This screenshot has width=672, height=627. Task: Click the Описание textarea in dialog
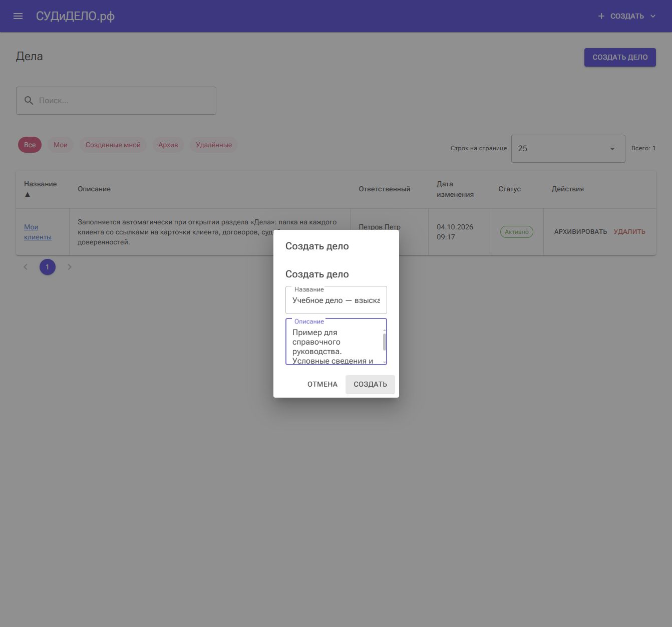[x=336, y=342]
